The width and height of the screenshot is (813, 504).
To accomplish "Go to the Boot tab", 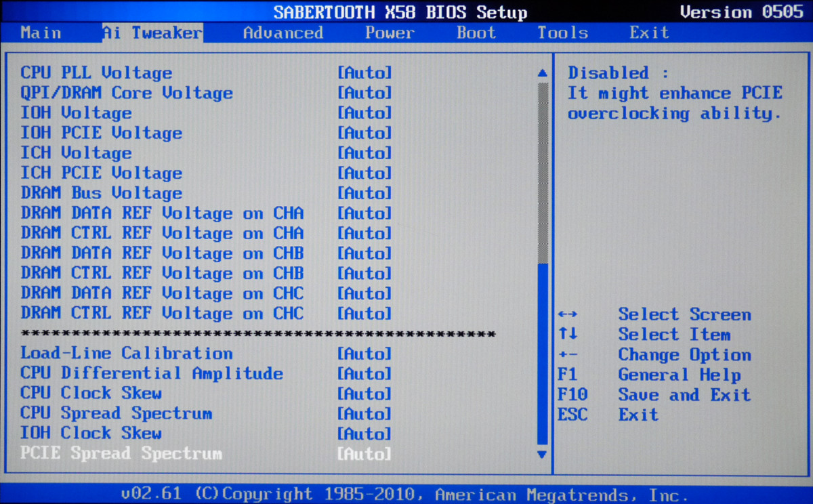I will coord(476,33).
